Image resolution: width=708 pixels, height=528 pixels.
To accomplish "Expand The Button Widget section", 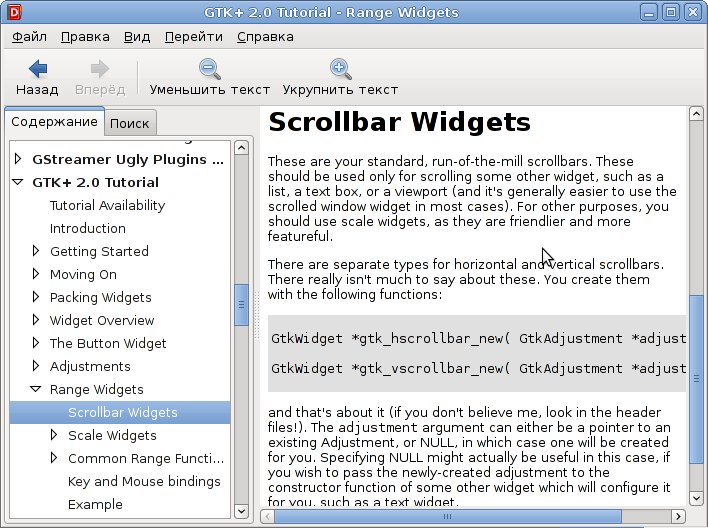I will pos(36,343).
